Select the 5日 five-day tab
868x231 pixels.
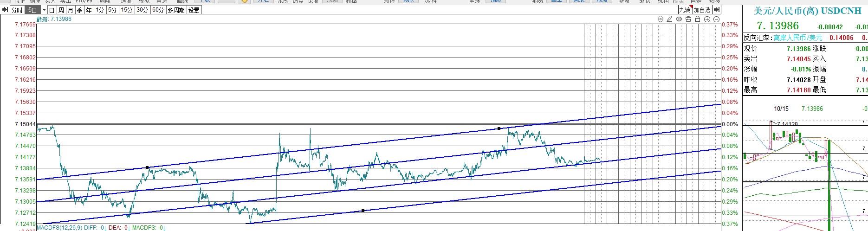click(33, 10)
